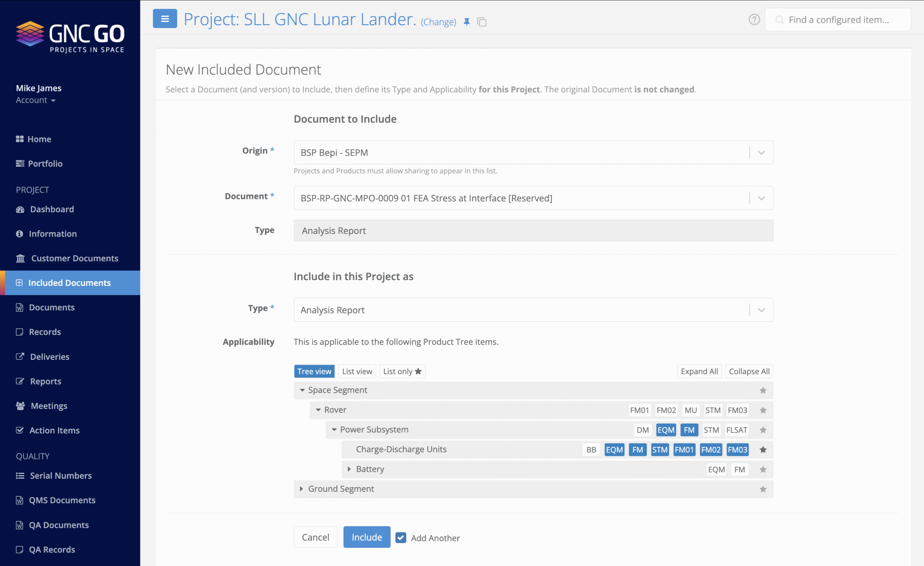This screenshot has width=924, height=566.
Task: Toggle the BB tag on Charge-Discharge Units
Action: 591,449
